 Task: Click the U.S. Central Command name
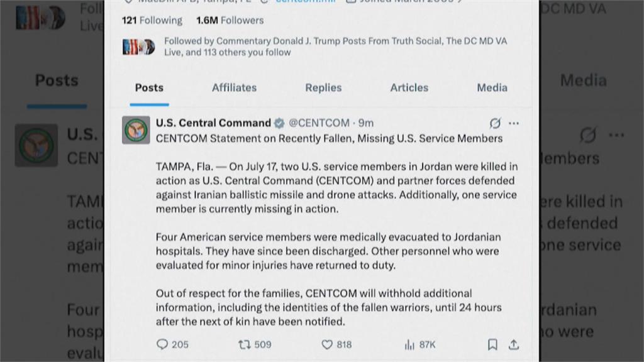click(x=213, y=123)
